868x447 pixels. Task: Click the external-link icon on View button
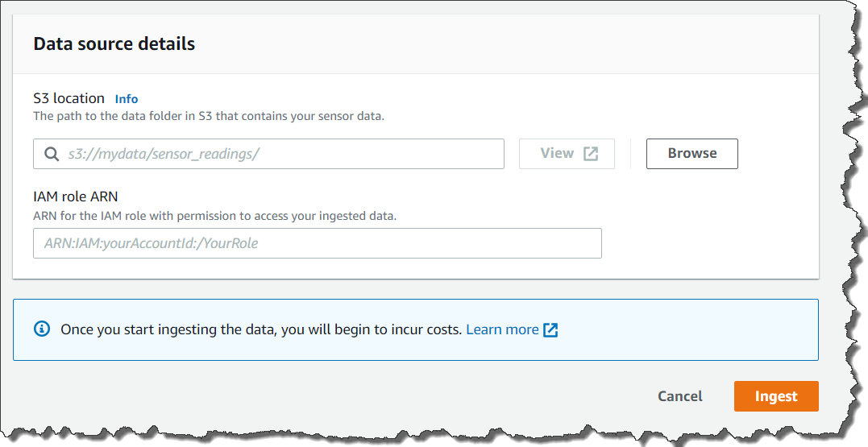point(591,154)
